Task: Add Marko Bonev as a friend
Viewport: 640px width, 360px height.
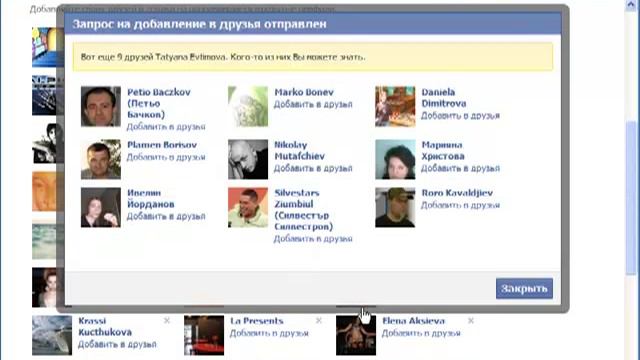Action: click(313, 104)
